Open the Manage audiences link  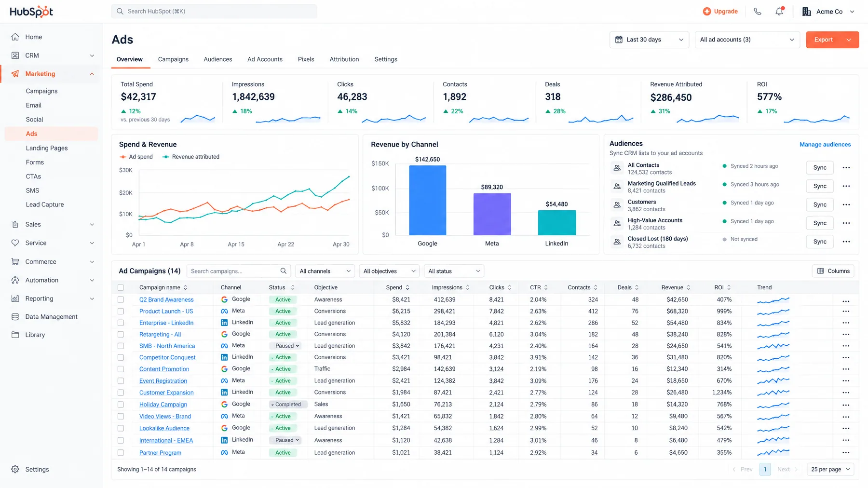(825, 144)
